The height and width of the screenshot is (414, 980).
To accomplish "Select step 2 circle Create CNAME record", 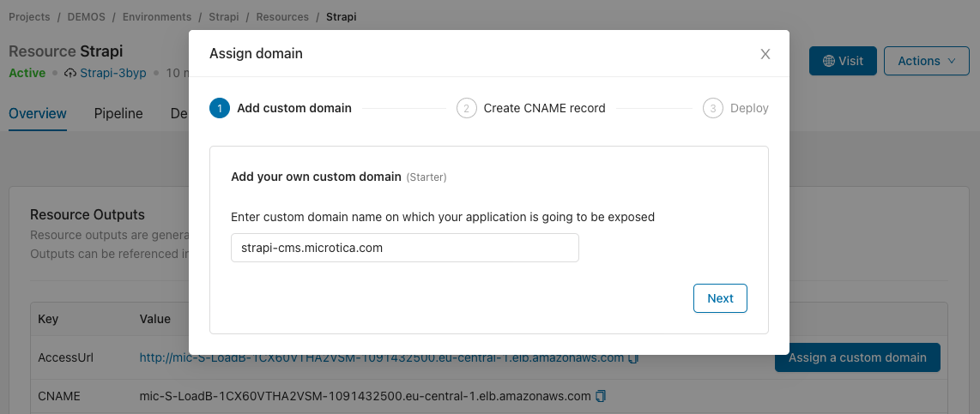I will tap(466, 108).
